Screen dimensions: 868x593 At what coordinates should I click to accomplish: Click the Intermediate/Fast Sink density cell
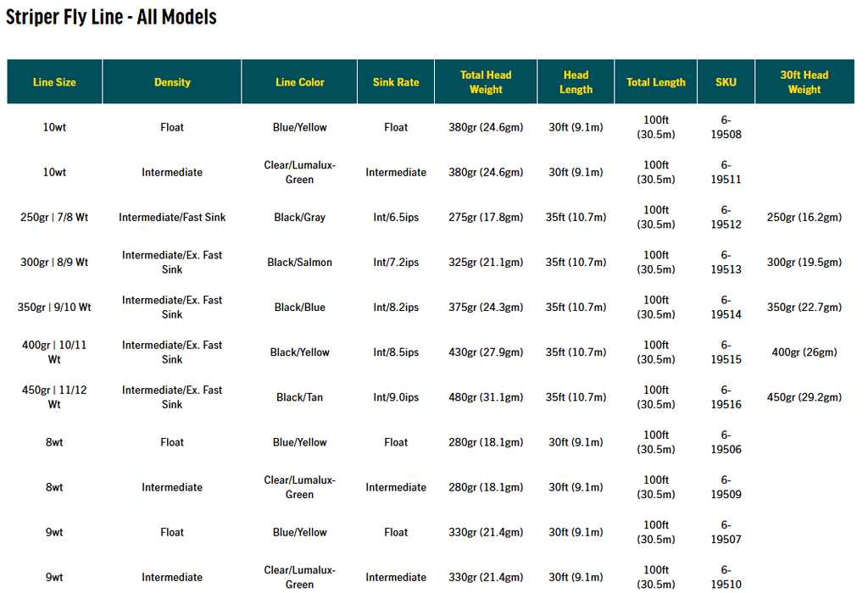tap(172, 218)
